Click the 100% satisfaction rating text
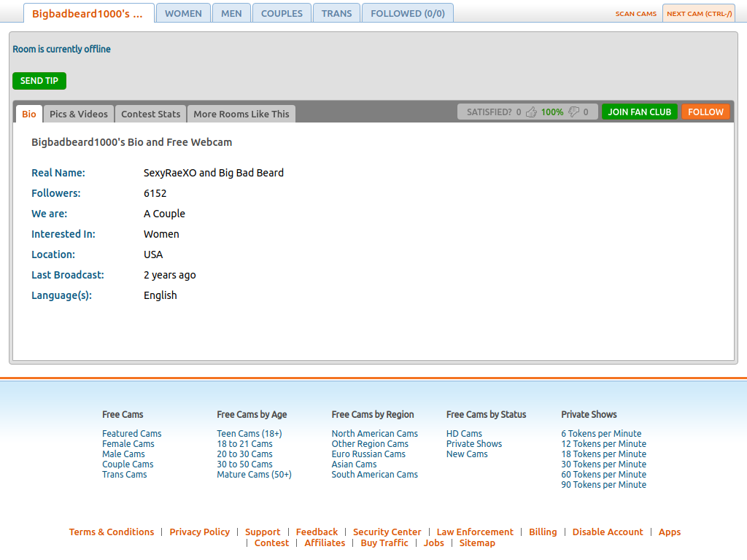 [552, 112]
